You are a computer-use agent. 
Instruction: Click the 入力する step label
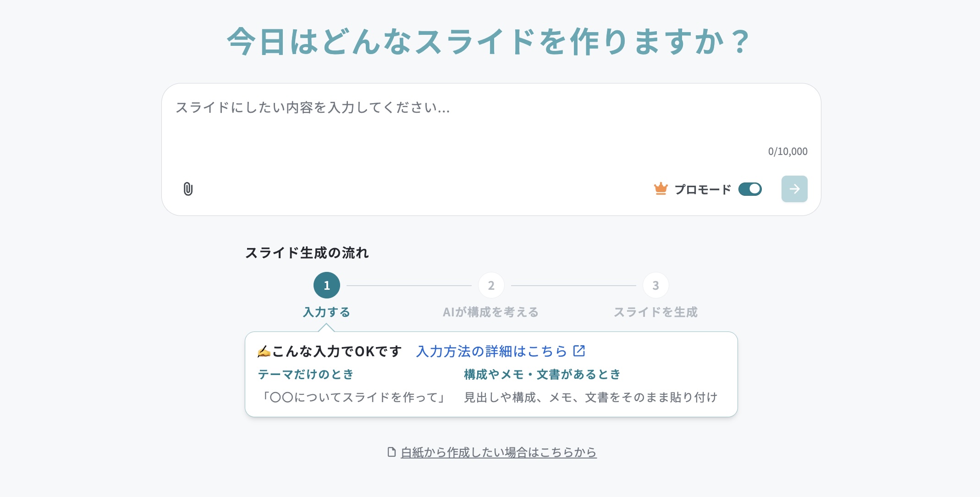tap(327, 312)
